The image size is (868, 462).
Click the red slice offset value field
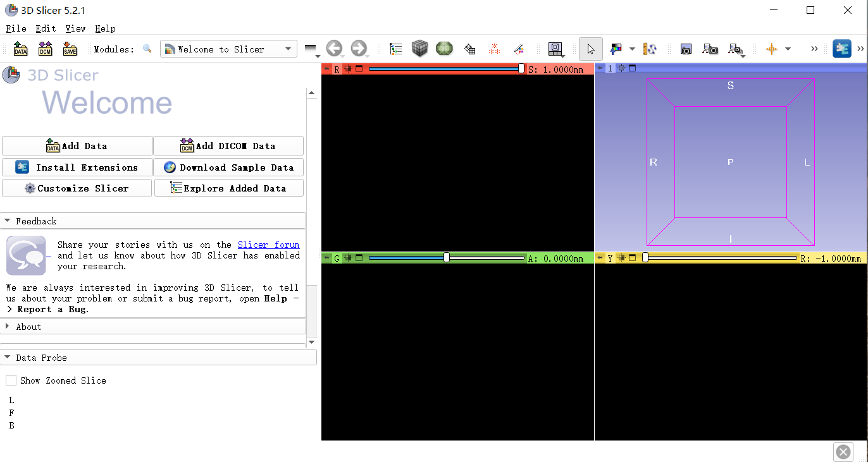point(560,70)
